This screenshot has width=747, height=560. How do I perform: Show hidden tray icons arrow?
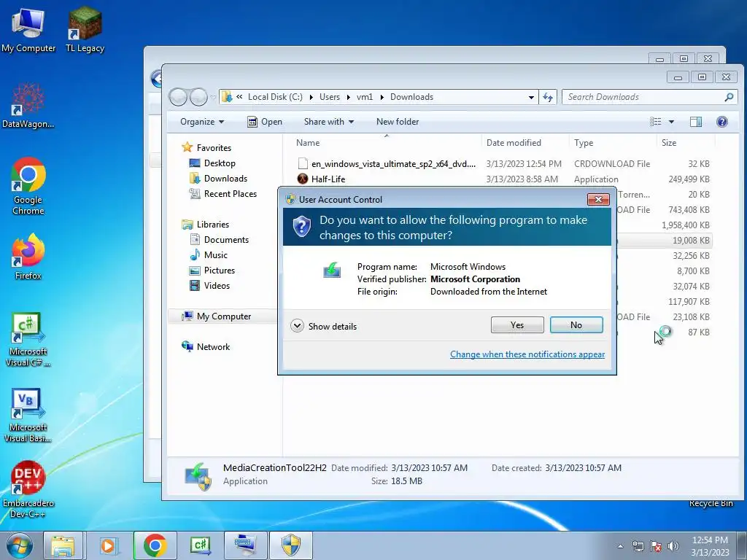[620, 545]
